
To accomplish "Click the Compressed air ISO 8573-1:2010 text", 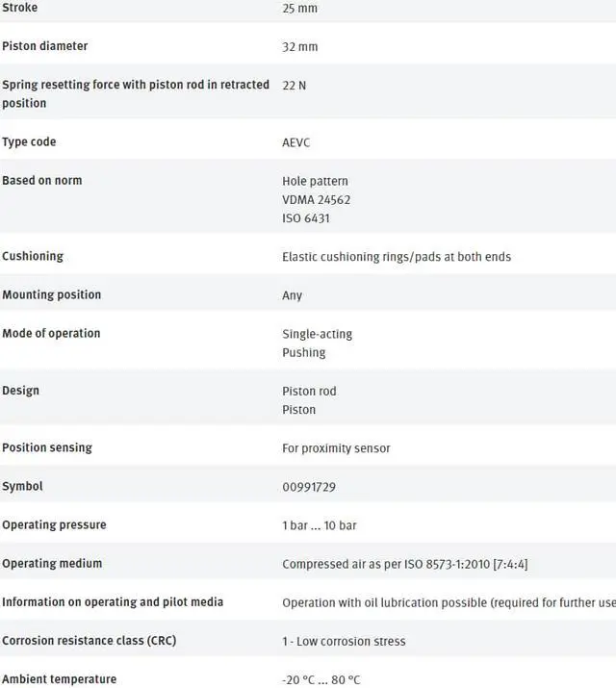I will [404, 564].
